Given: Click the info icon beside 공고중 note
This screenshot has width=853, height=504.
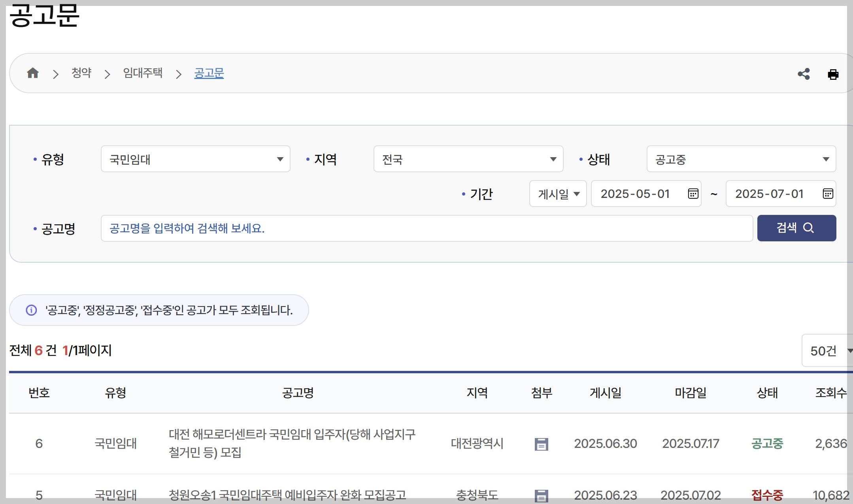Looking at the screenshot, I should 31,310.
